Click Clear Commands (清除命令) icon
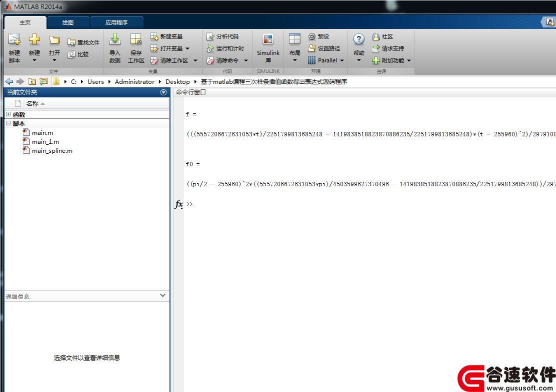 click(210, 60)
